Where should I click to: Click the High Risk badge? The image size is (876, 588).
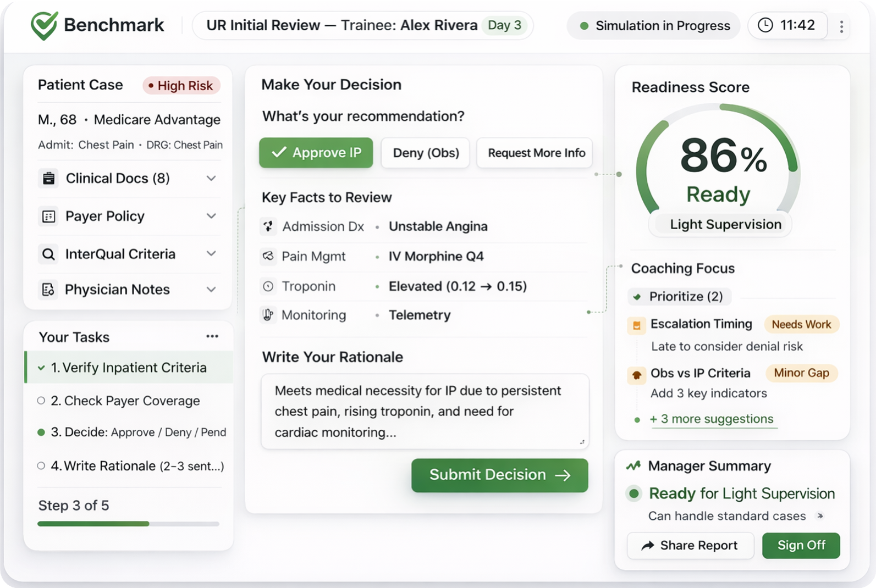[181, 86]
